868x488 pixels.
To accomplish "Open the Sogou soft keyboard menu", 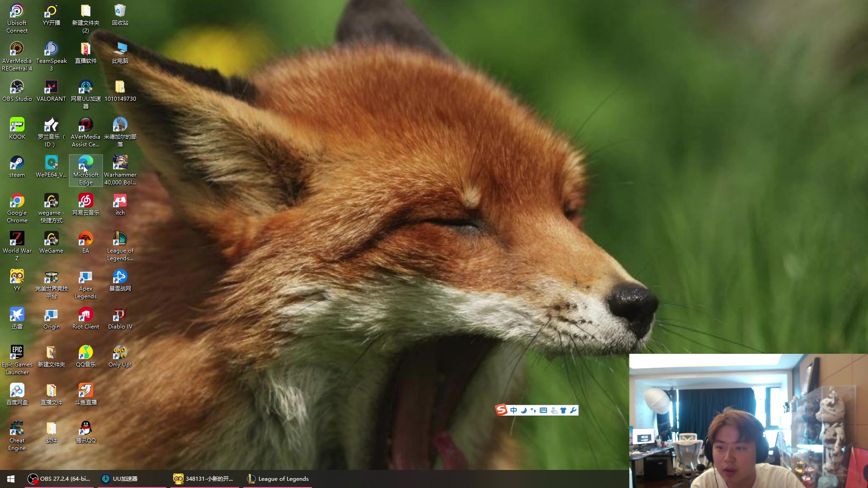I will coord(543,410).
